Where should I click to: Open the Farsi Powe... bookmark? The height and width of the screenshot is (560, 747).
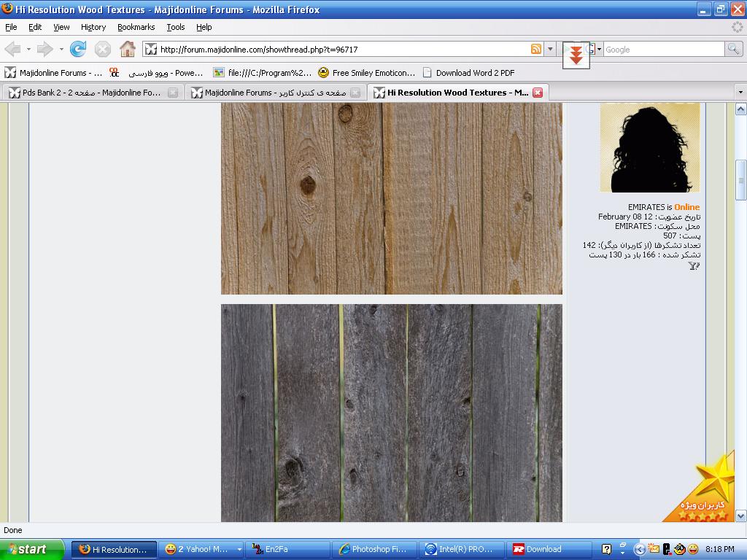(x=156, y=72)
